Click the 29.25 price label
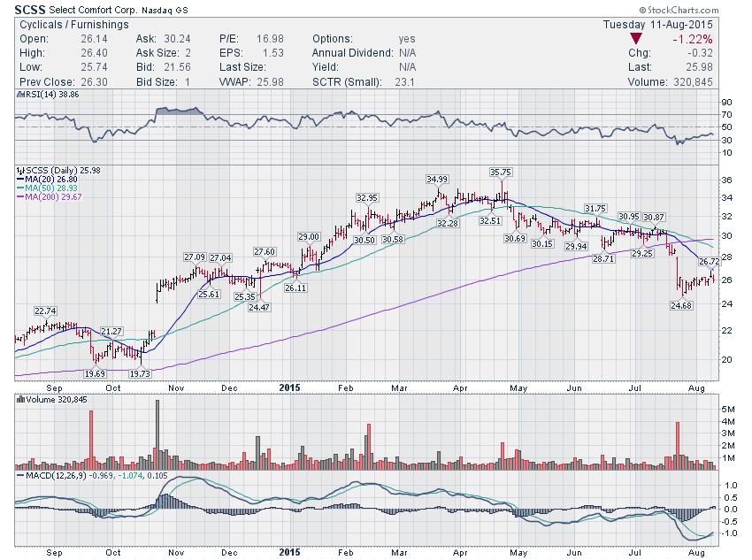The height and width of the screenshot is (560, 752). 642,253
